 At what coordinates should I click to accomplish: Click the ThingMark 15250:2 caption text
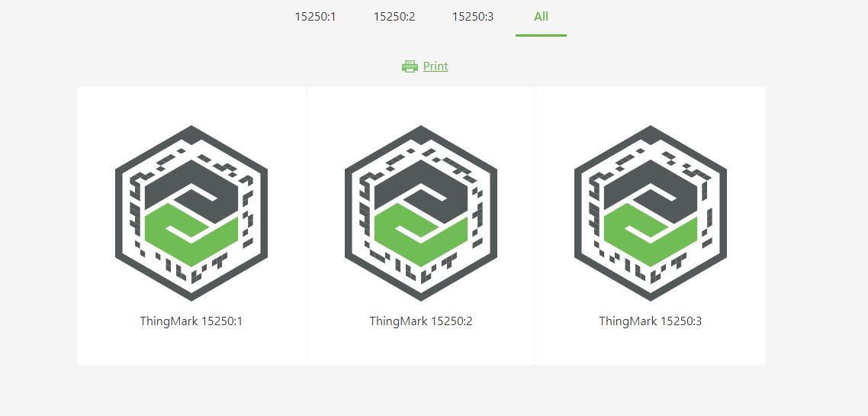point(421,321)
